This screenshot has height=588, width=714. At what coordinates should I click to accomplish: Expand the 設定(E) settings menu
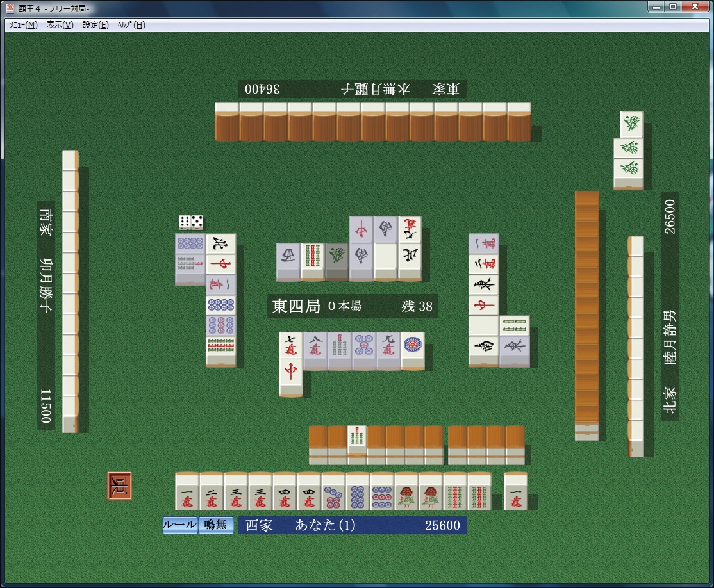pos(95,25)
